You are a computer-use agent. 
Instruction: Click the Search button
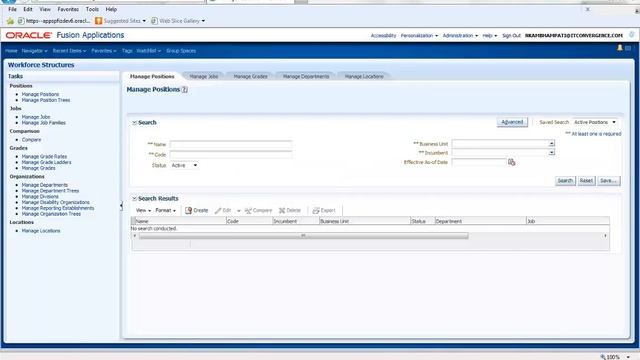point(565,181)
